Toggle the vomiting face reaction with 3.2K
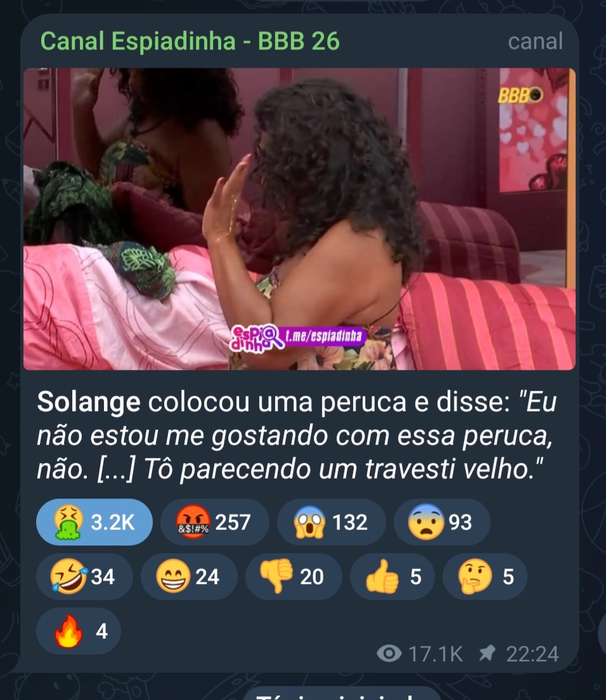 point(94,522)
